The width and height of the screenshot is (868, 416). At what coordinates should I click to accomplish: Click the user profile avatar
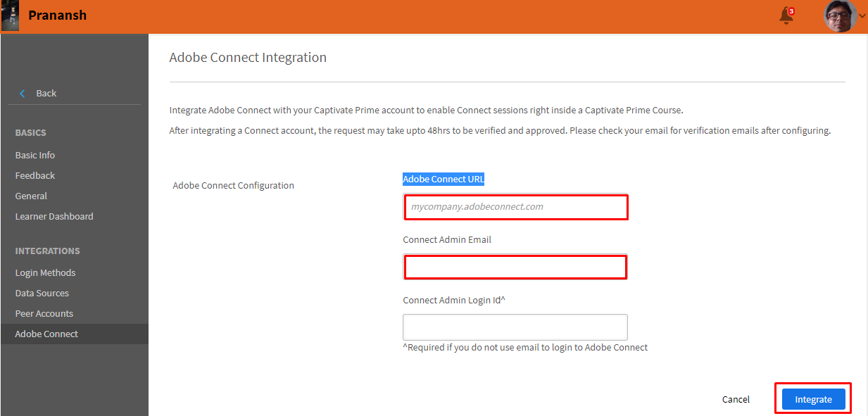click(840, 16)
